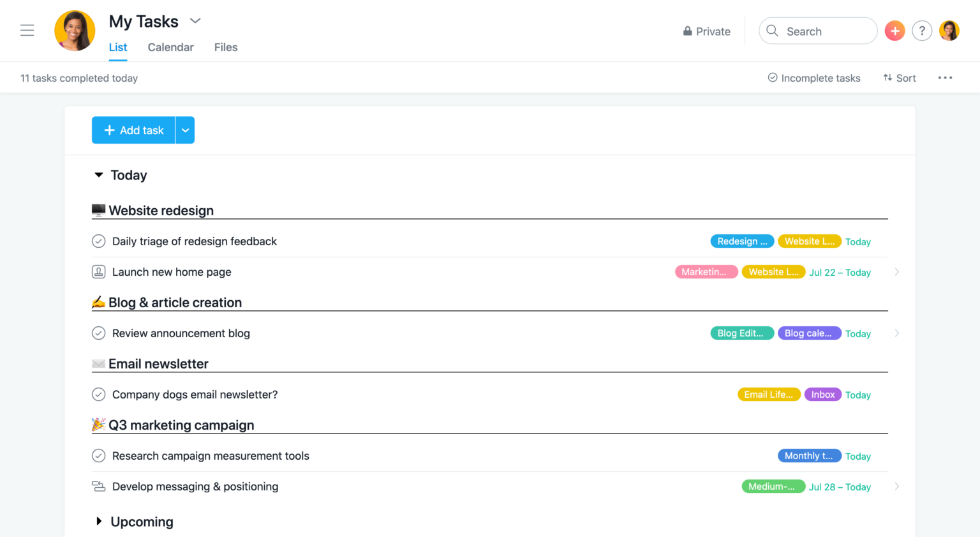Open more options via the ellipsis icon

click(945, 77)
